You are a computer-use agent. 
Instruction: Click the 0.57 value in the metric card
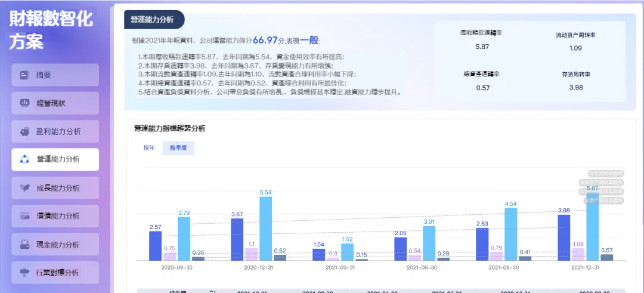[x=482, y=88]
